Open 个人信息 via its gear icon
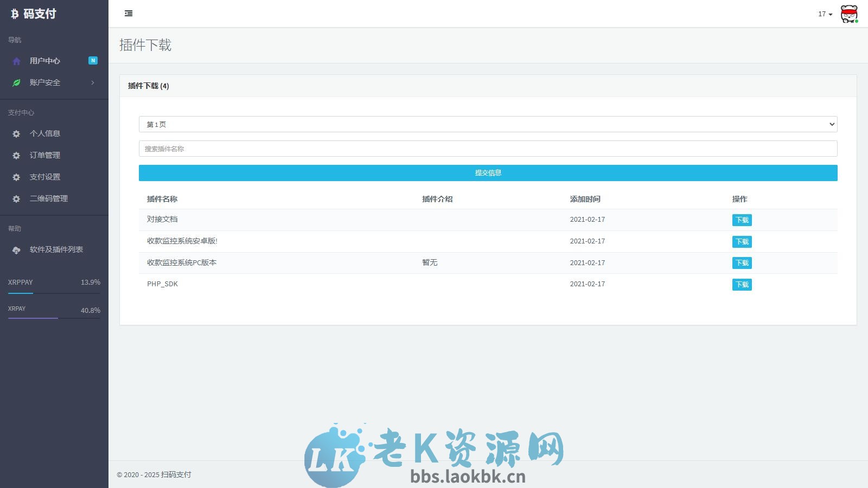The width and height of the screenshot is (868, 488). 16,133
